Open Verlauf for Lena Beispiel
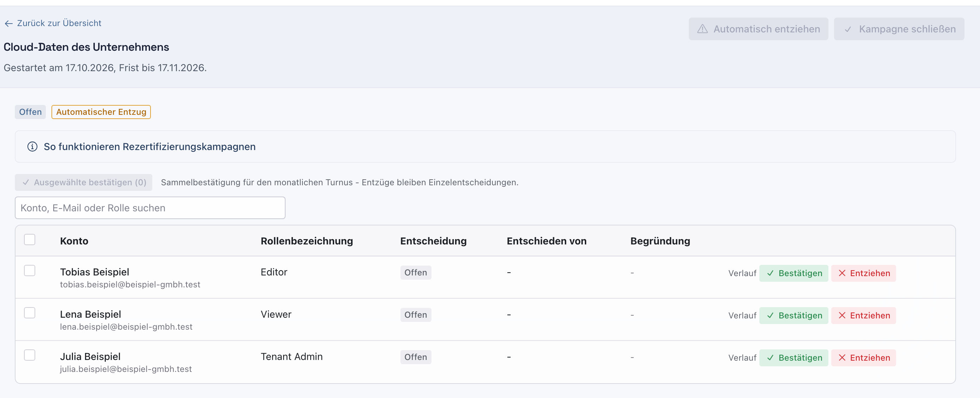The image size is (980, 398). point(742,316)
